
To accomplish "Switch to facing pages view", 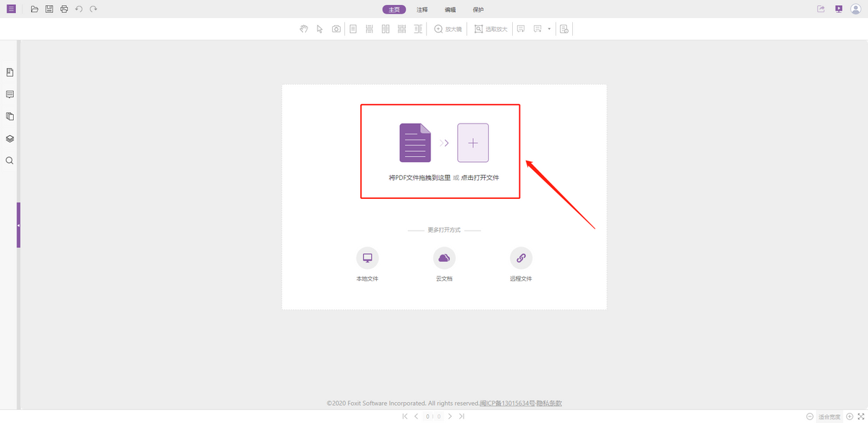I will pyautogui.click(x=386, y=29).
